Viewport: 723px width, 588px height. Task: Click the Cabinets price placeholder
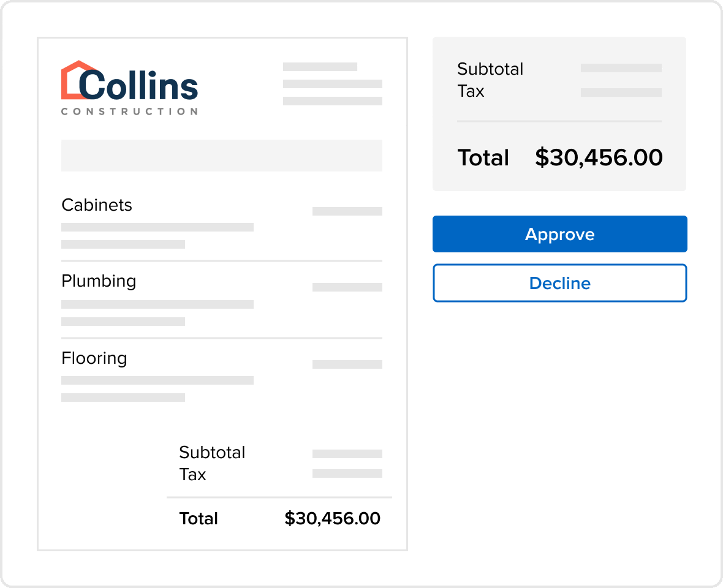point(347,211)
